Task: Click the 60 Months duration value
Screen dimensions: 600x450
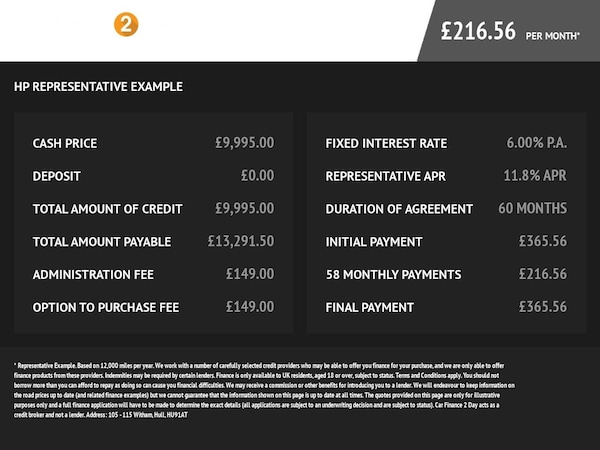Action: click(x=532, y=209)
